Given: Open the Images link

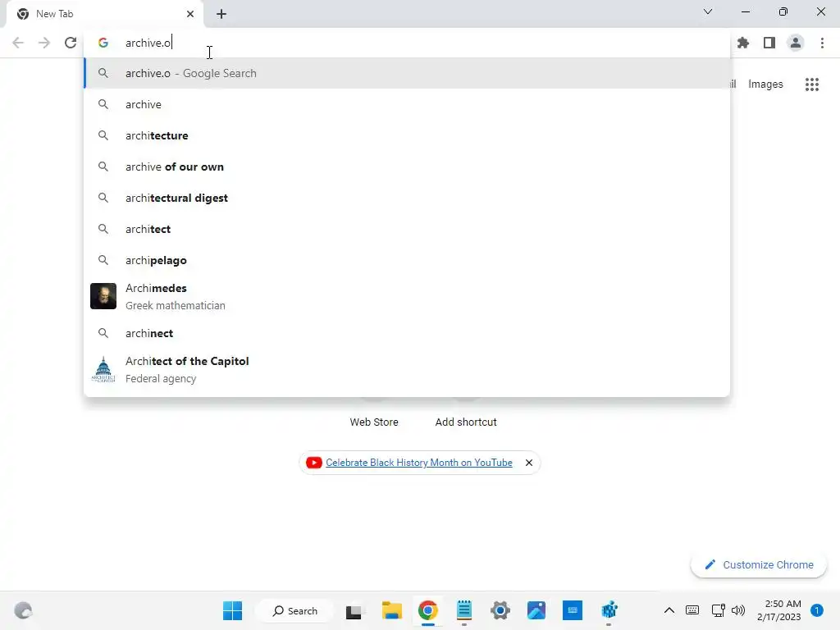Looking at the screenshot, I should coord(765,84).
